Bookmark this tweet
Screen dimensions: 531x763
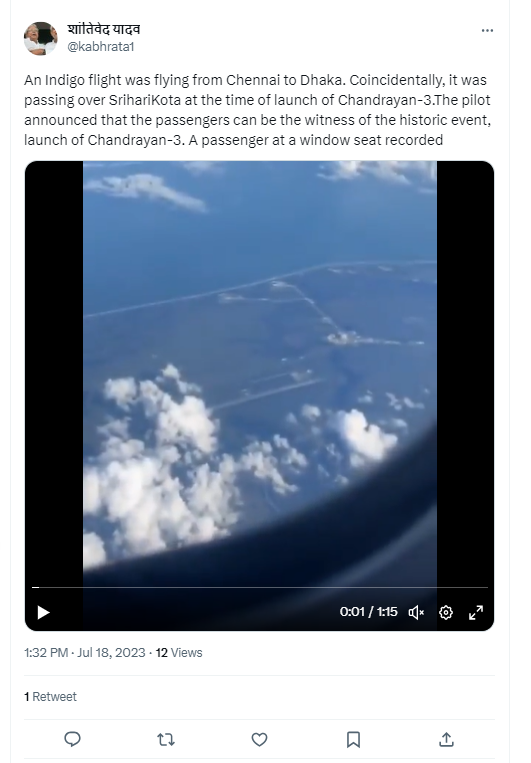353,739
